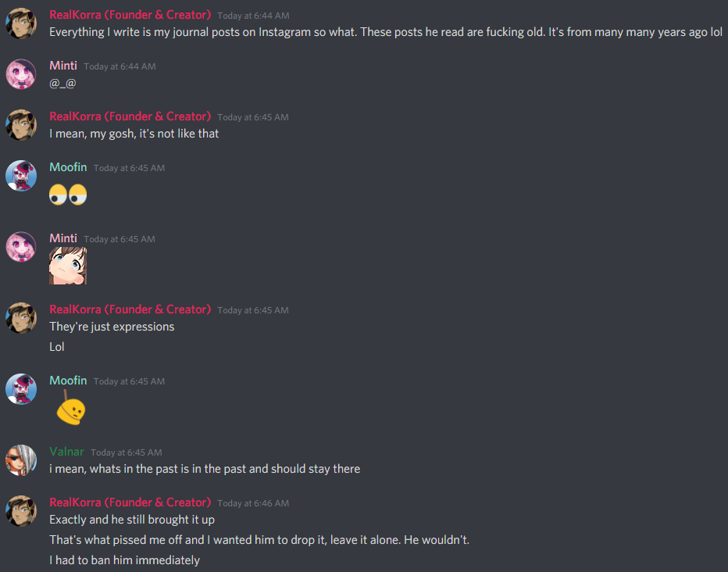Open Moofin's profile from the username above eyes emoji

tap(68, 166)
